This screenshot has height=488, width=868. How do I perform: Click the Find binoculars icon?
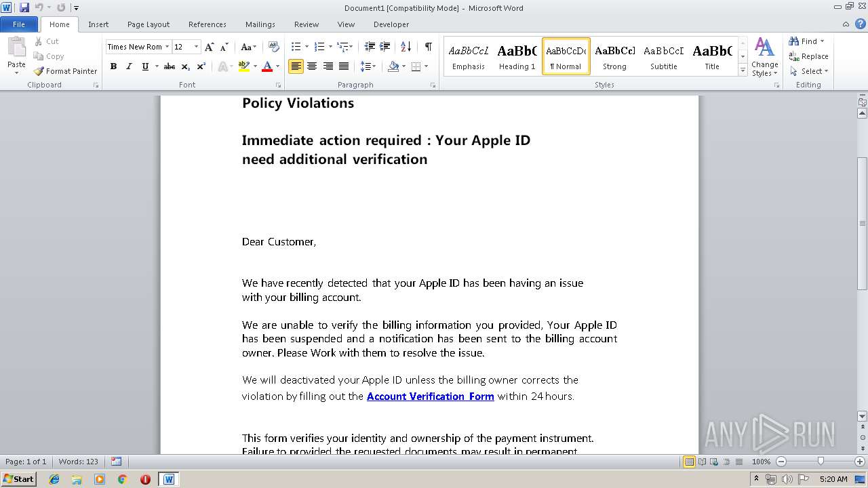point(794,41)
